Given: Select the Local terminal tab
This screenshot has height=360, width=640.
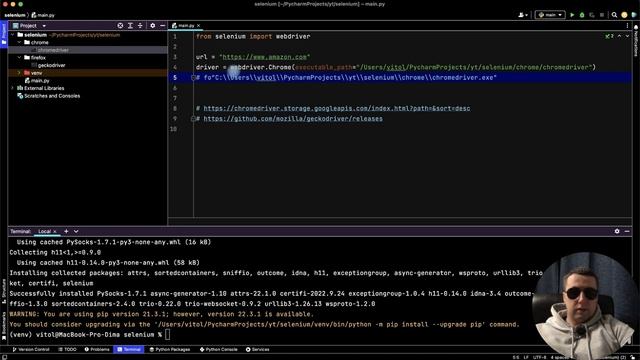Looking at the screenshot, I should pyautogui.click(x=44, y=231).
